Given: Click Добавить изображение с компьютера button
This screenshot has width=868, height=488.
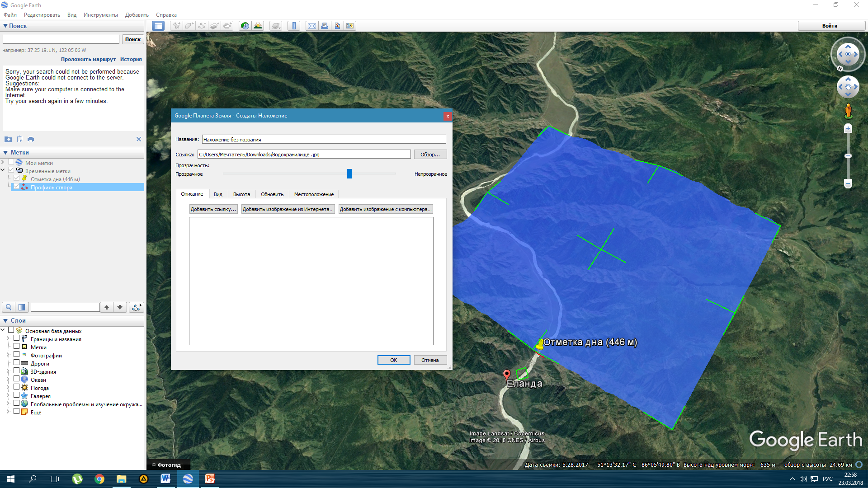Looking at the screenshot, I should click(x=386, y=209).
